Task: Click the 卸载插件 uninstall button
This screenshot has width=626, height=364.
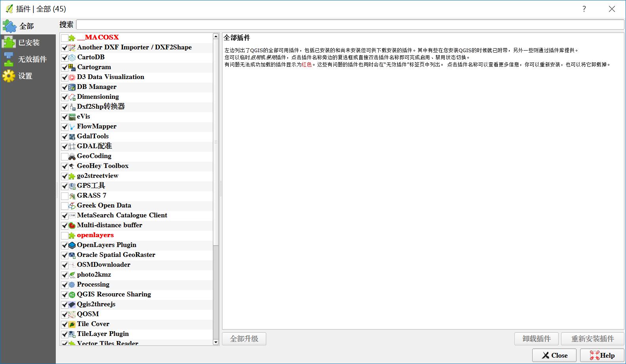Action: pos(537,339)
